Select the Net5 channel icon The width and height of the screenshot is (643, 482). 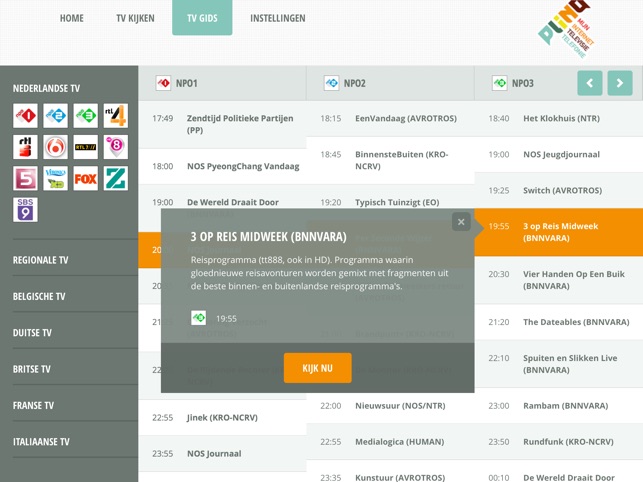[25, 178]
